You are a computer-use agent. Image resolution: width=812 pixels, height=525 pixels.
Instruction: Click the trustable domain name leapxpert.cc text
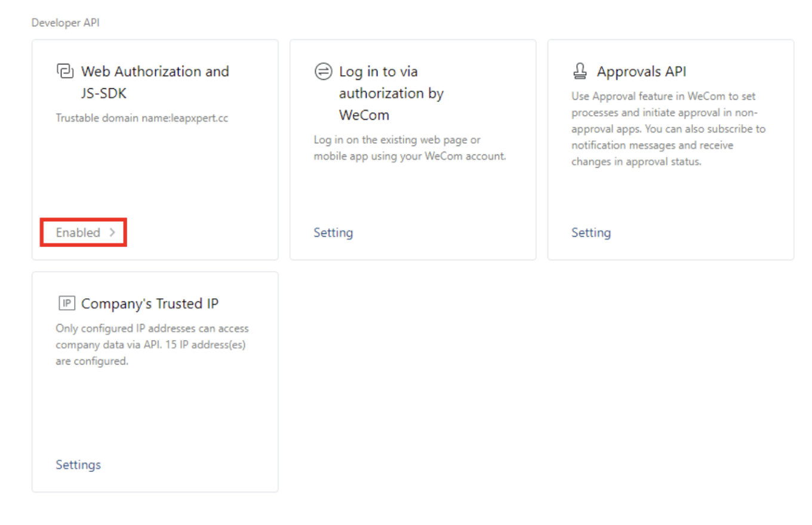tap(142, 118)
